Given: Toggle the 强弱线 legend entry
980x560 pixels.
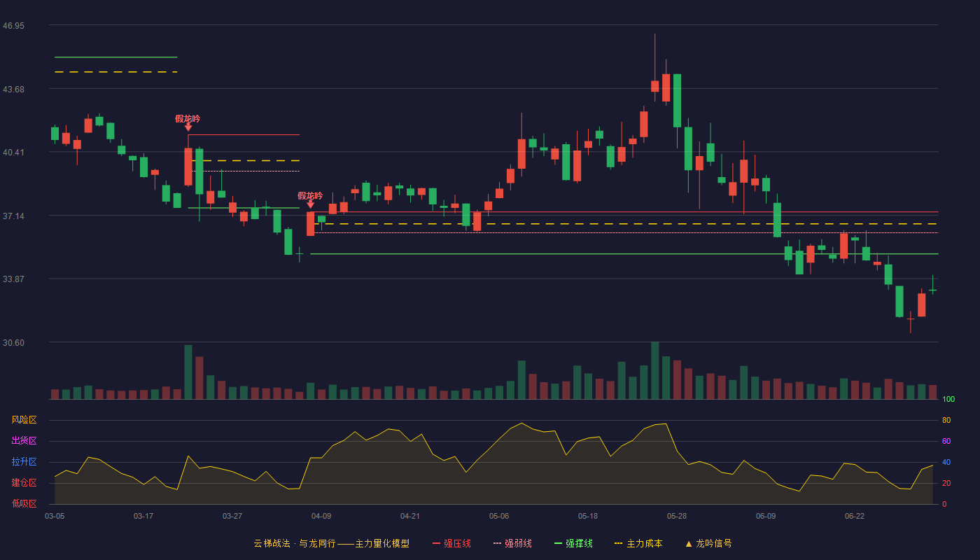Looking at the screenshot, I should click(x=512, y=543).
